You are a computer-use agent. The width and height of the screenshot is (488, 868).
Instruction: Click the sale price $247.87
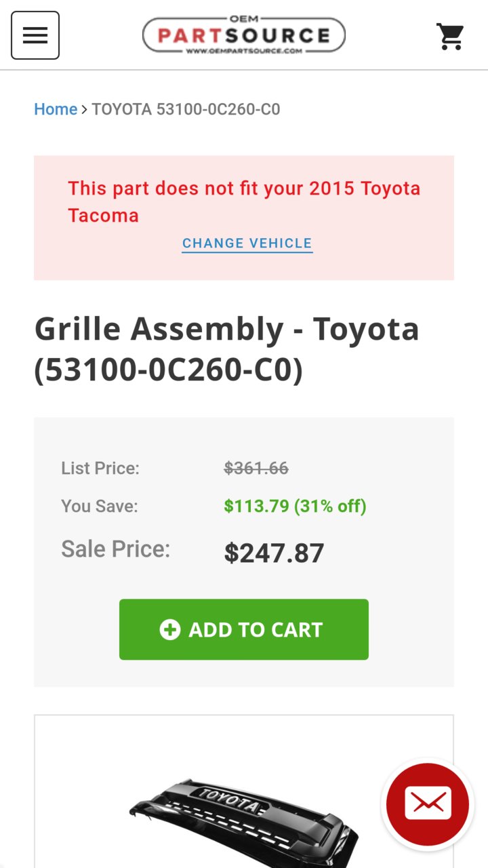(274, 553)
